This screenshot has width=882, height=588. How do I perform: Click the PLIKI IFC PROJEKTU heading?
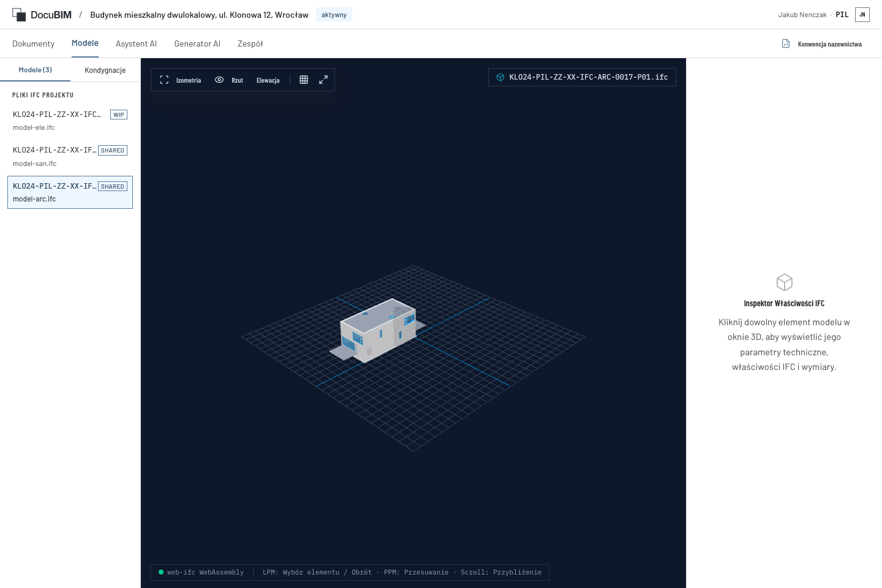pos(43,95)
